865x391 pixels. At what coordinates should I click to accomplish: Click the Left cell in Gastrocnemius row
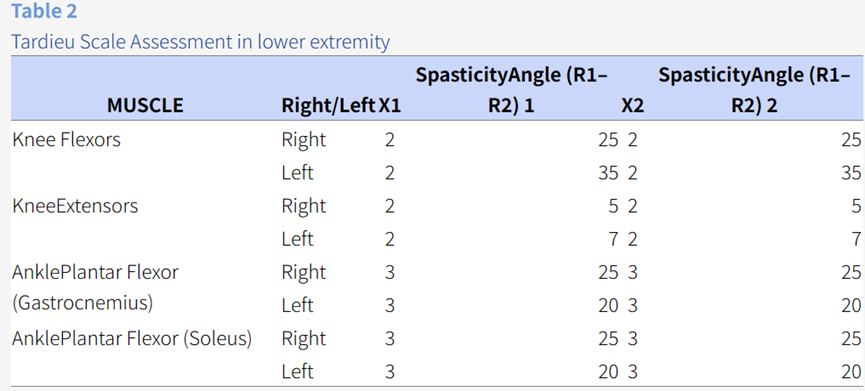pos(297,305)
